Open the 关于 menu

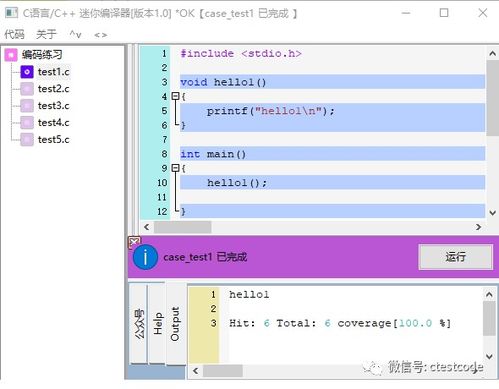pyautogui.click(x=46, y=34)
